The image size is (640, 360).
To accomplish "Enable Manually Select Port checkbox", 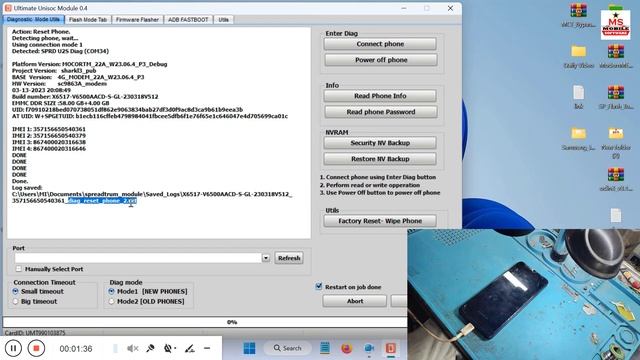I will coord(19,269).
